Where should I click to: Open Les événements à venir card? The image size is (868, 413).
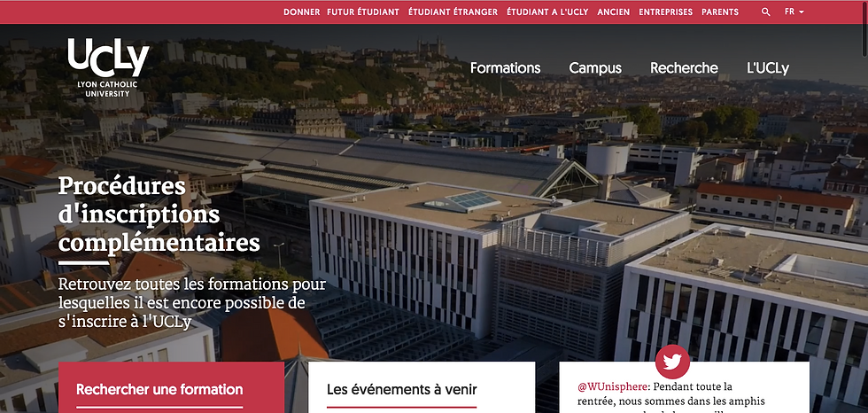point(422,387)
